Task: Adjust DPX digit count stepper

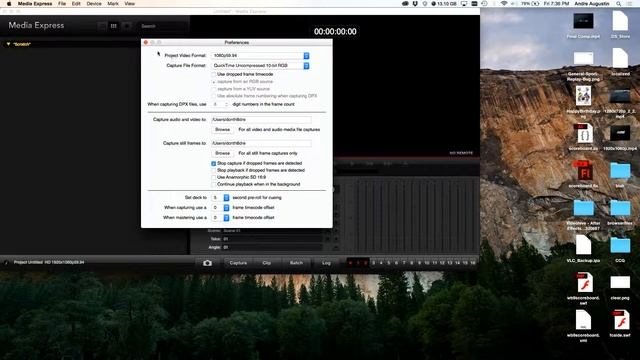Action: tap(227, 104)
